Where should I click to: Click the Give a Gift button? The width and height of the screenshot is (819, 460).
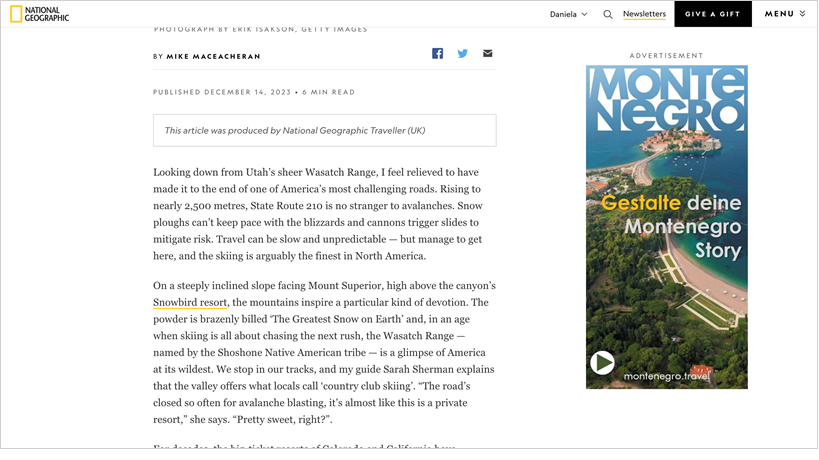713,14
